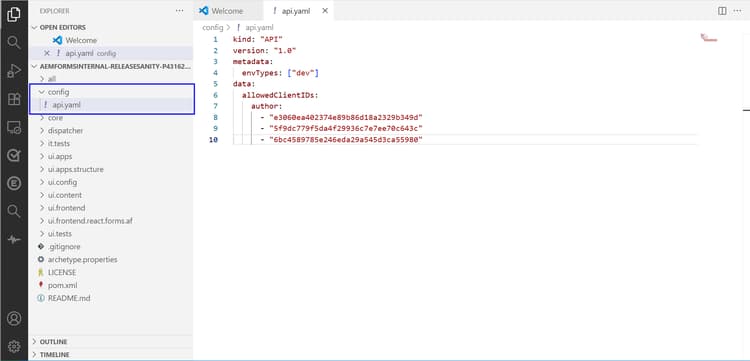Image resolution: width=750 pixels, height=361 pixels.
Task: Expand the core folder
Action: click(x=111, y=118)
